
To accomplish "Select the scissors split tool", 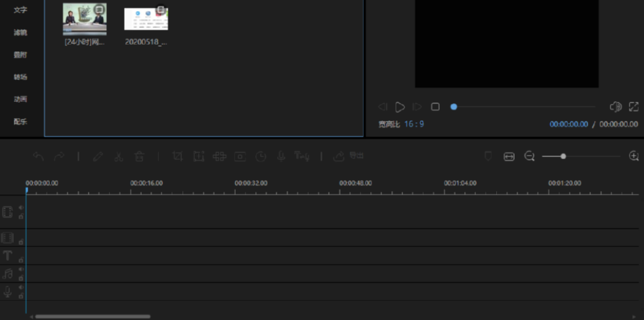I will tap(118, 156).
